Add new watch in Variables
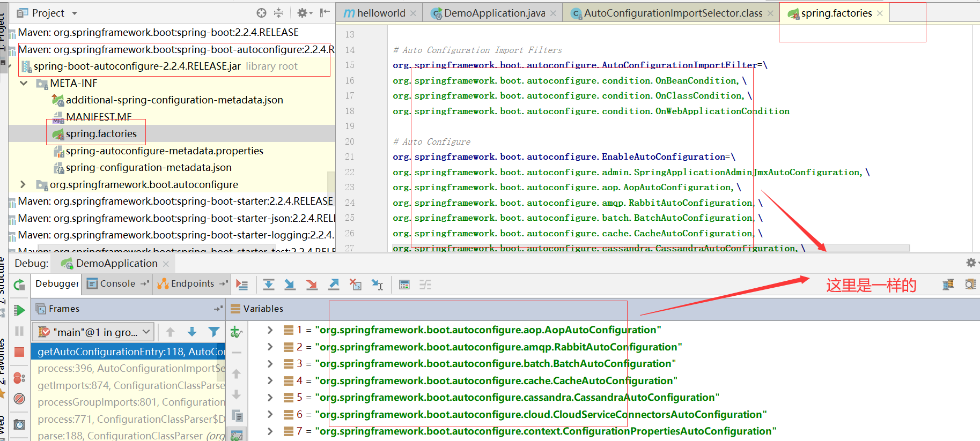Image resolution: width=980 pixels, height=441 pixels. [236, 332]
